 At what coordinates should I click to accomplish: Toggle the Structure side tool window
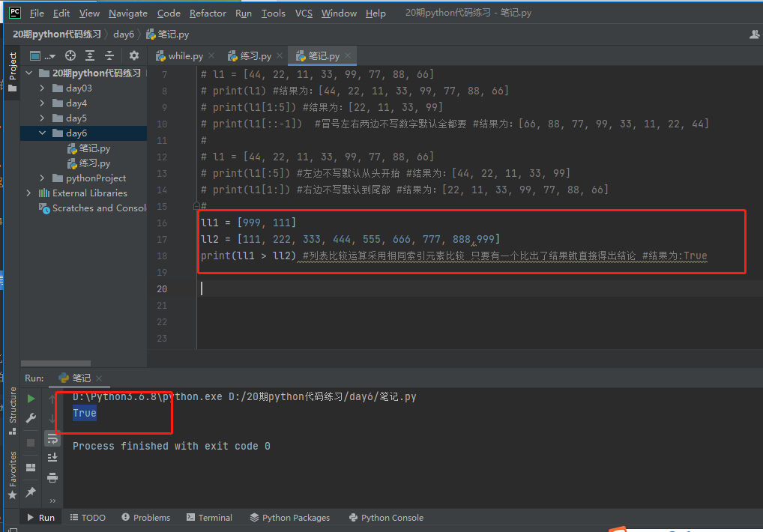[x=12, y=411]
